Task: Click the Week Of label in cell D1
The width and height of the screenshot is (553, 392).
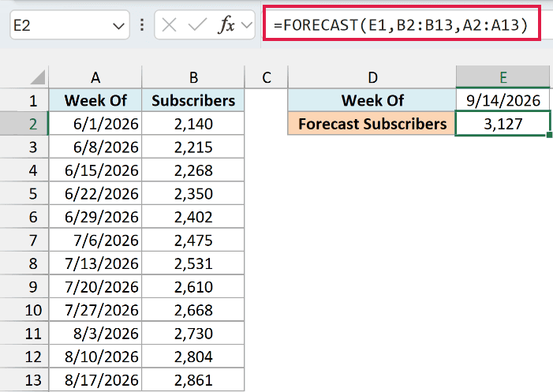Action: (x=372, y=100)
